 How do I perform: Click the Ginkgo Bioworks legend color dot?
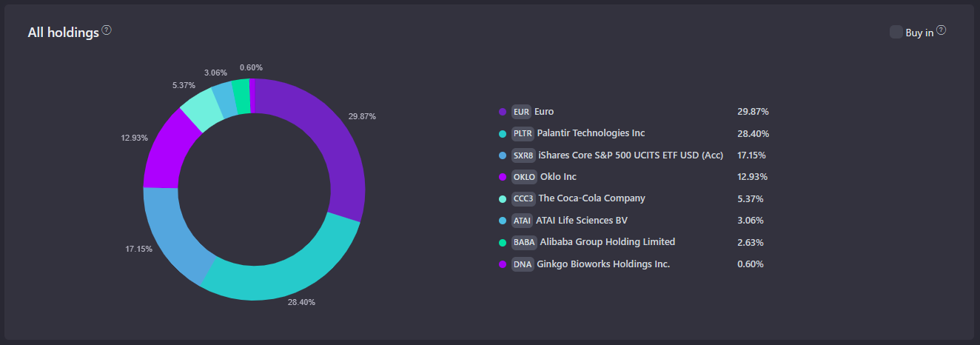[x=503, y=264]
